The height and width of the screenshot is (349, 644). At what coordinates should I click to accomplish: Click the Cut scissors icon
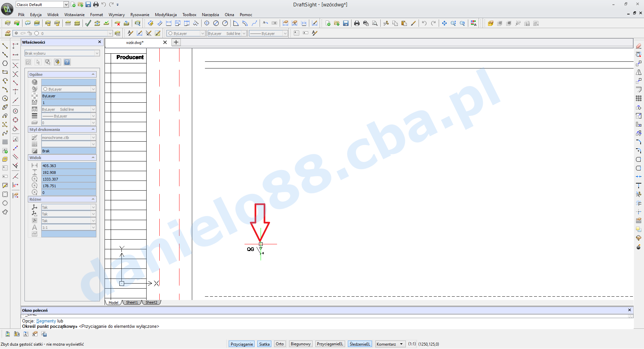pos(386,23)
